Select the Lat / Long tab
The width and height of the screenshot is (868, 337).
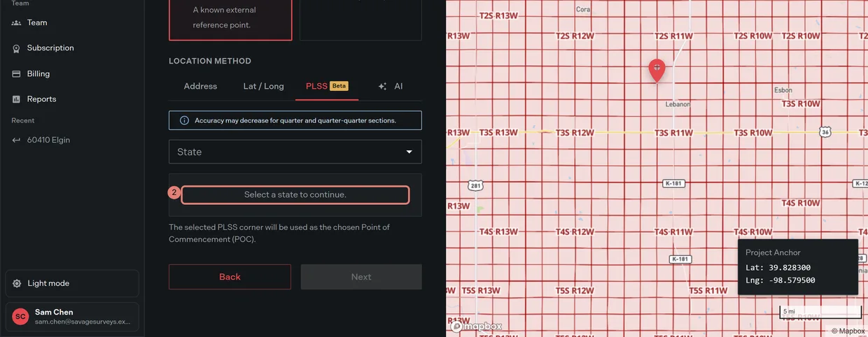[x=263, y=86]
